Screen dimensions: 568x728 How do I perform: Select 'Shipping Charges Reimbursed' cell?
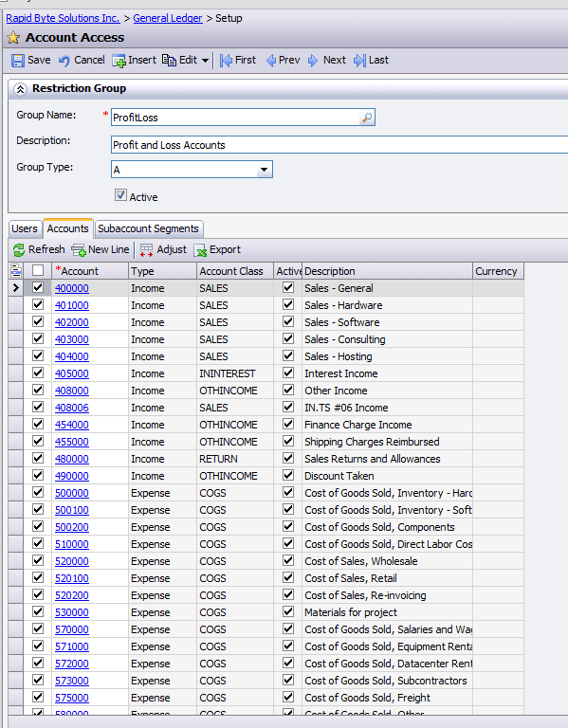point(387,442)
